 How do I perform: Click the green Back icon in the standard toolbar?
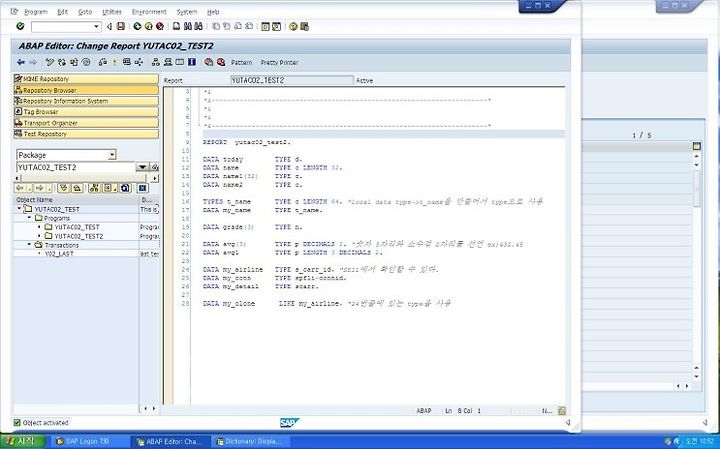click(137, 26)
